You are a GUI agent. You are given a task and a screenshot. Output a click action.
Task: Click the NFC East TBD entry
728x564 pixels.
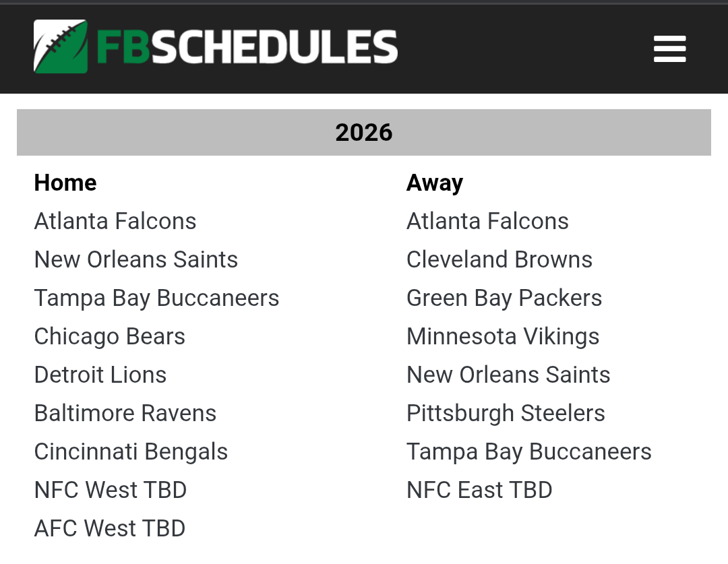[479, 490]
